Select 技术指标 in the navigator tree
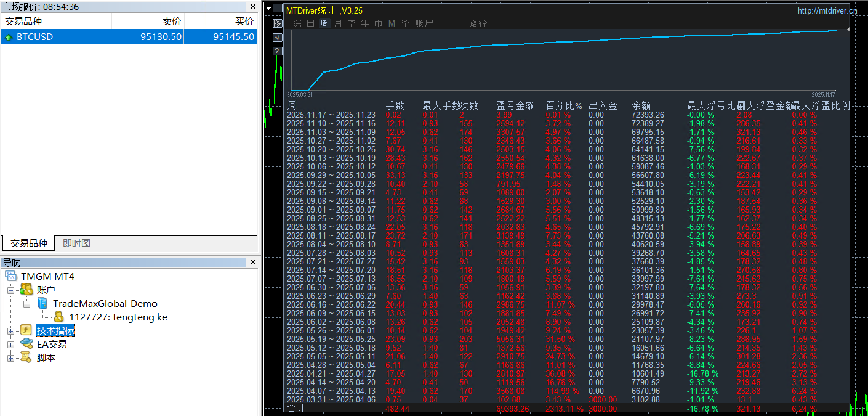This screenshot has height=416, width=868. [55, 330]
